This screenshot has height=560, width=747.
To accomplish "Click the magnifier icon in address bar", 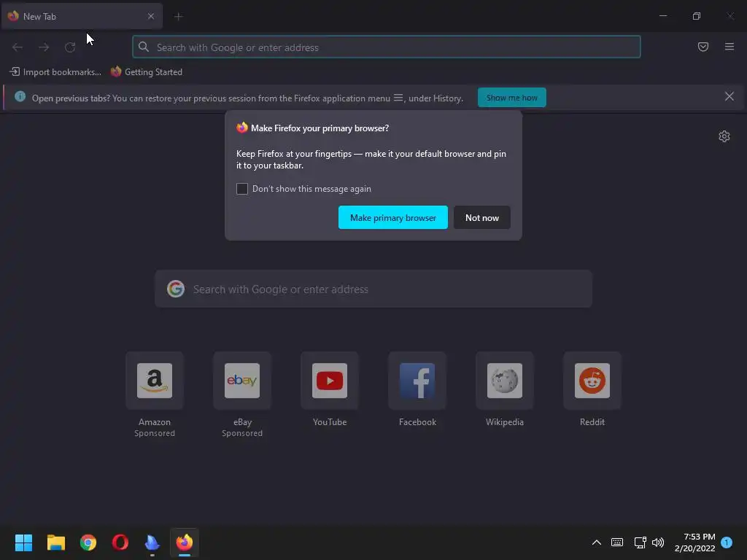I will pyautogui.click(x=144, y=47).
